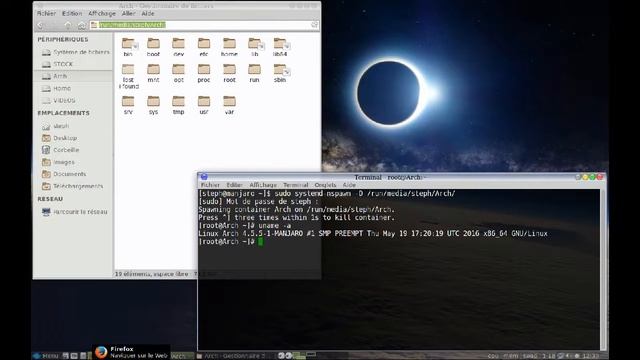Image resolution: width=640 pixels, height=360 pixels.
Task: Select the lib64 folder icon
Action: pos(280,43)
